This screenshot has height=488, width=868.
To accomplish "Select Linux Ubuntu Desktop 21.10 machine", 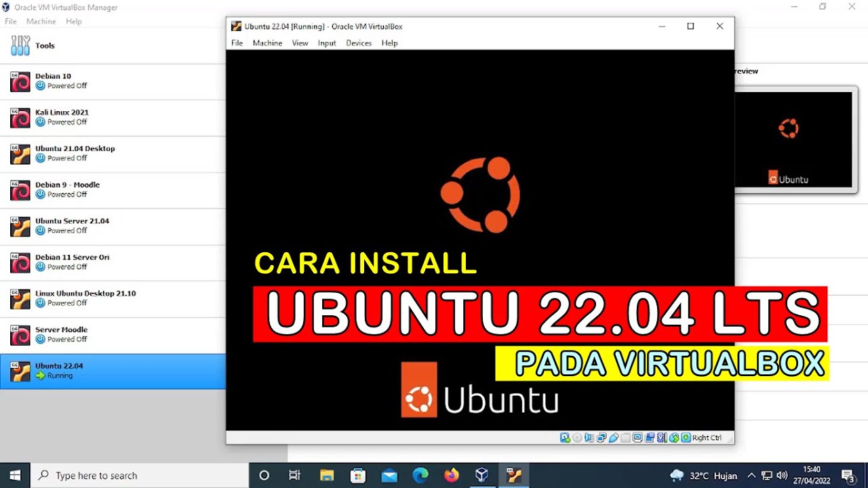I will click(x=113, y=298).
